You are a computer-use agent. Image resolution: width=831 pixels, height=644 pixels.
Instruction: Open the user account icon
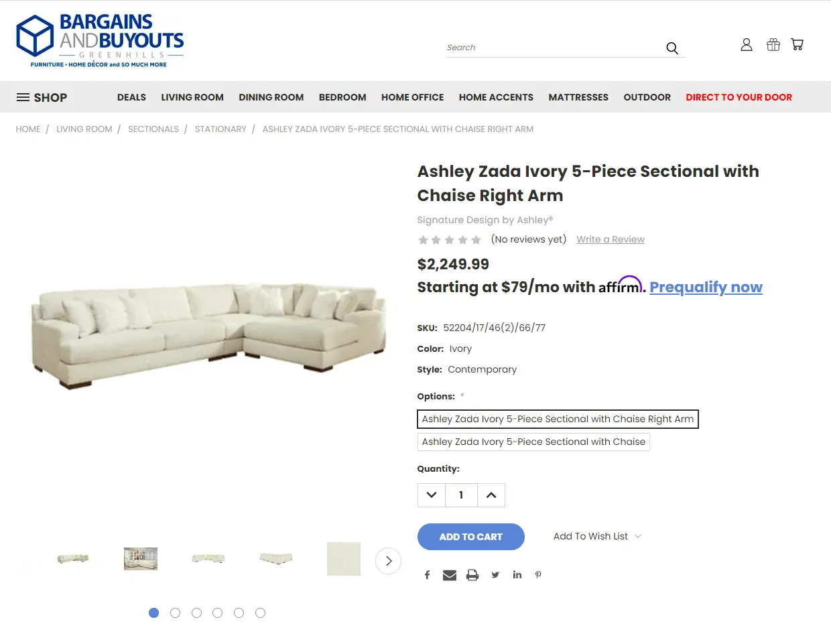click(747, 45)
